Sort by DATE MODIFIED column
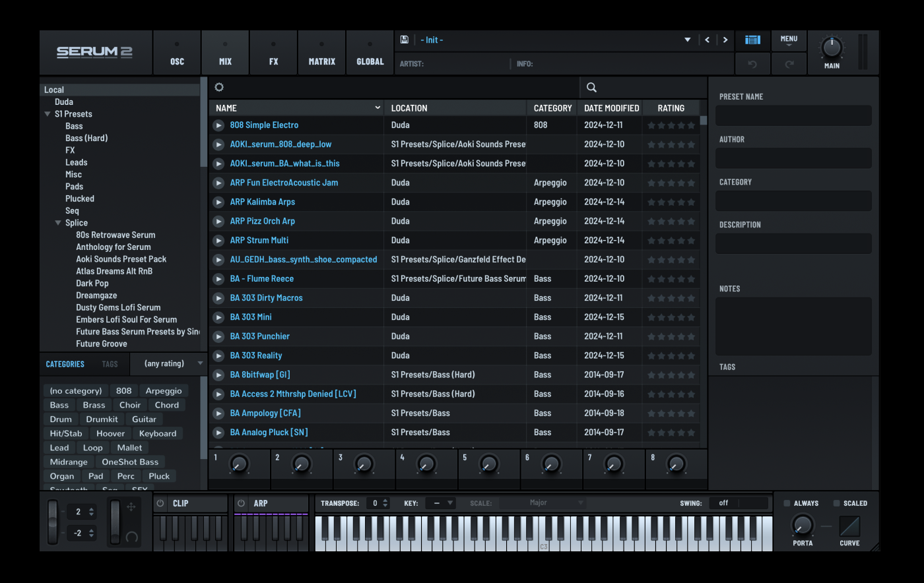 [x=611, y=108]
